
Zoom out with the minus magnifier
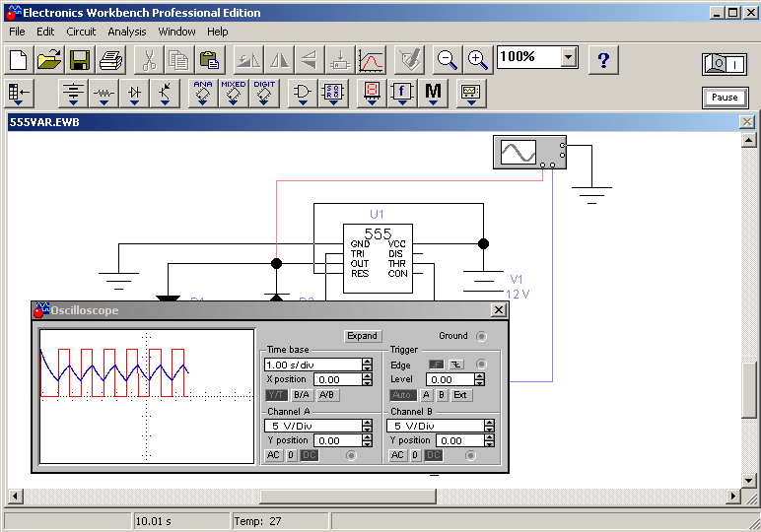(x=447, y=60)
